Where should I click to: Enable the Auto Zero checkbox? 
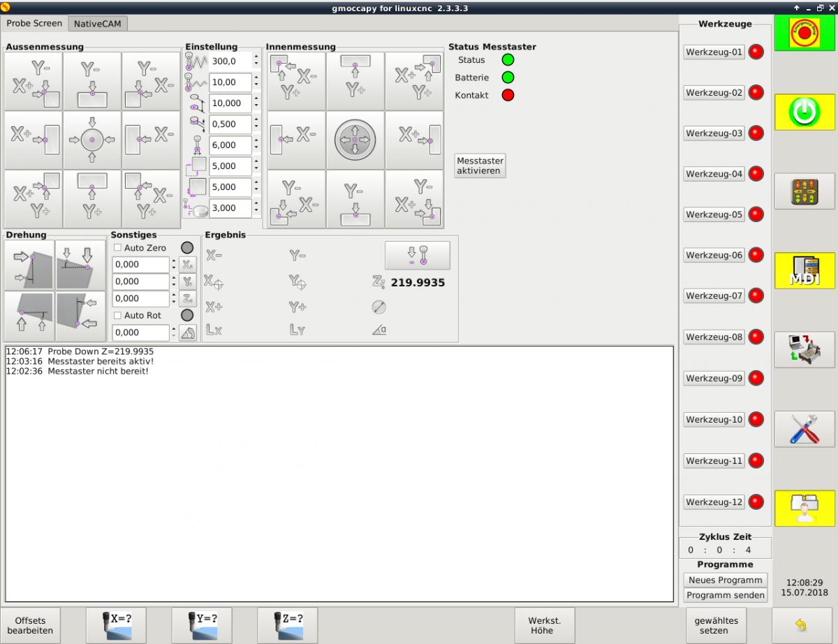[117, 247]
